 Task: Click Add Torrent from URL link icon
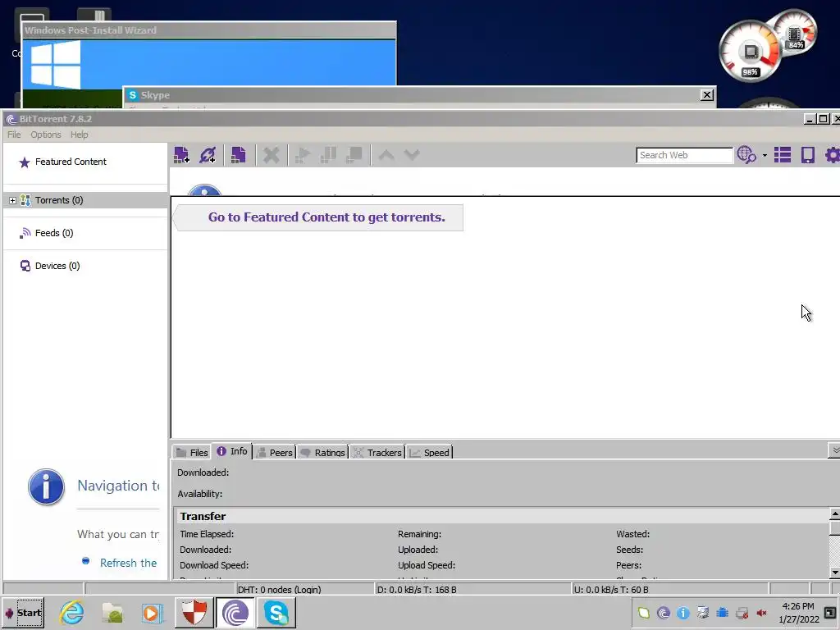point(208,155)
